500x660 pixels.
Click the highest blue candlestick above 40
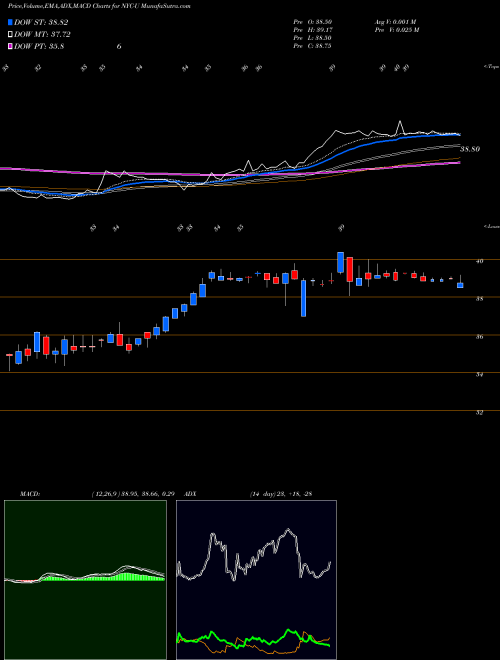(x=340, y=262)
